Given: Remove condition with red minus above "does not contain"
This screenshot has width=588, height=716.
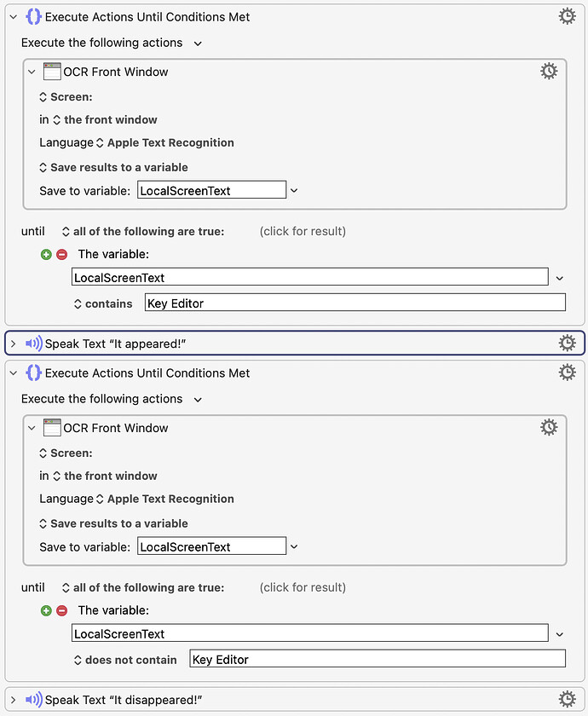Looking at the screenshot, I should tap(61, 610).
